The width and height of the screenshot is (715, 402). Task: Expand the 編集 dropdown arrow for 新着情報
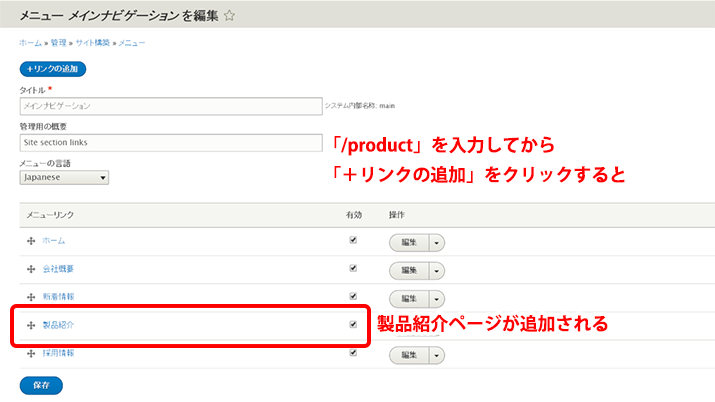436,299
